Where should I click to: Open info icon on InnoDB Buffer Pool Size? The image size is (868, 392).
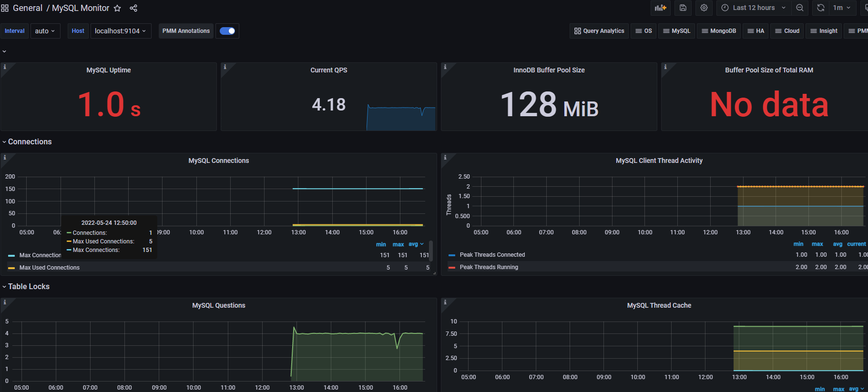(445, 67)
